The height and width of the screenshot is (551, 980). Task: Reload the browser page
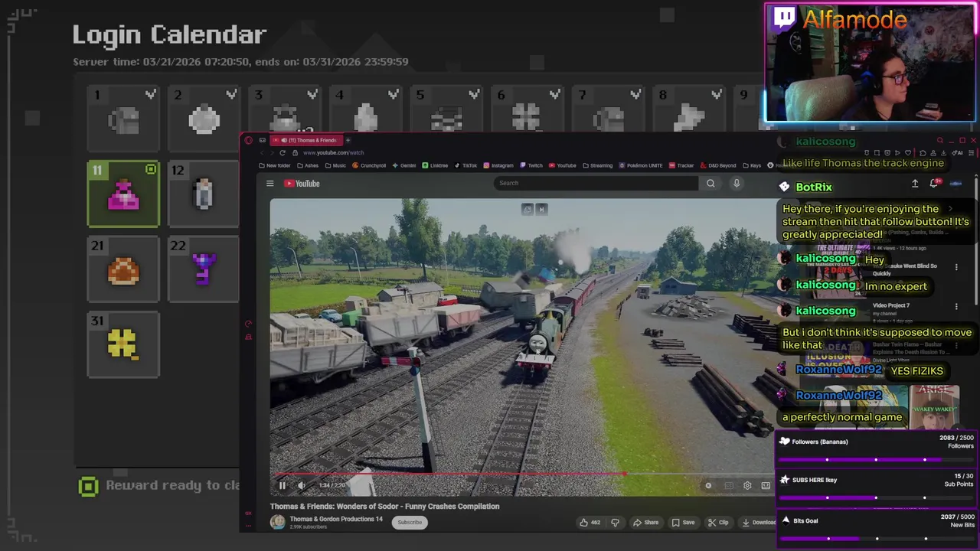283,152
